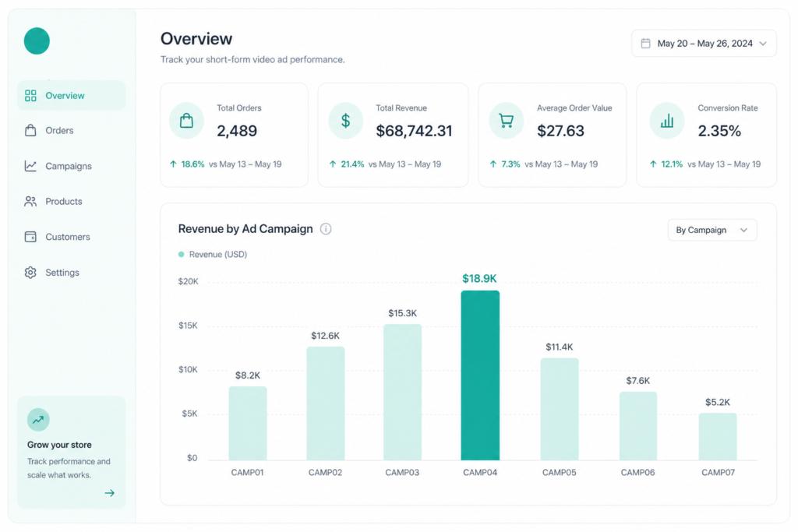The image size is (798, 532).
Task: Click the 18.6% growth percentage
Action: [193, 164]
